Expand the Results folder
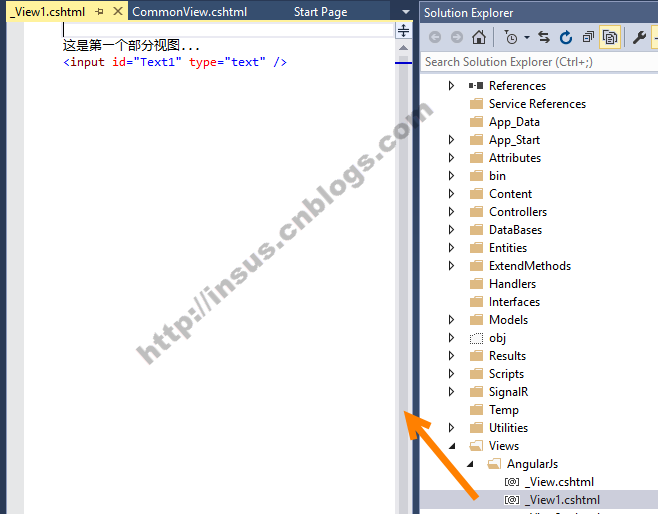 click(x=451, y=356)
